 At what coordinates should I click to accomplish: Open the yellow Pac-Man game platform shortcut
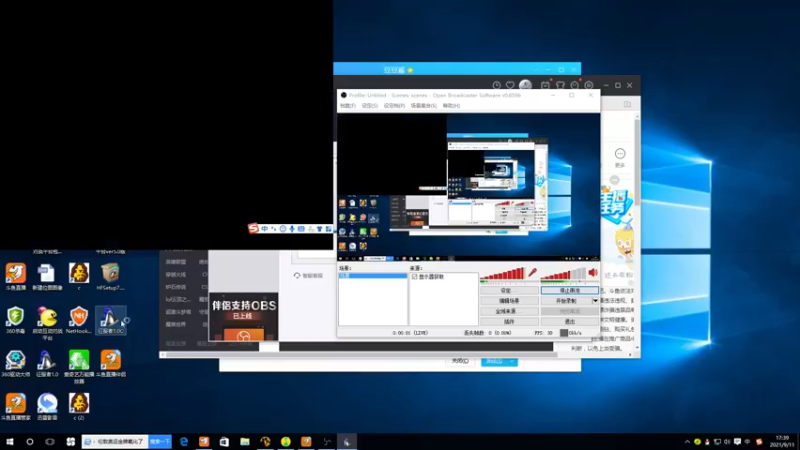click(x=47, y=323)
